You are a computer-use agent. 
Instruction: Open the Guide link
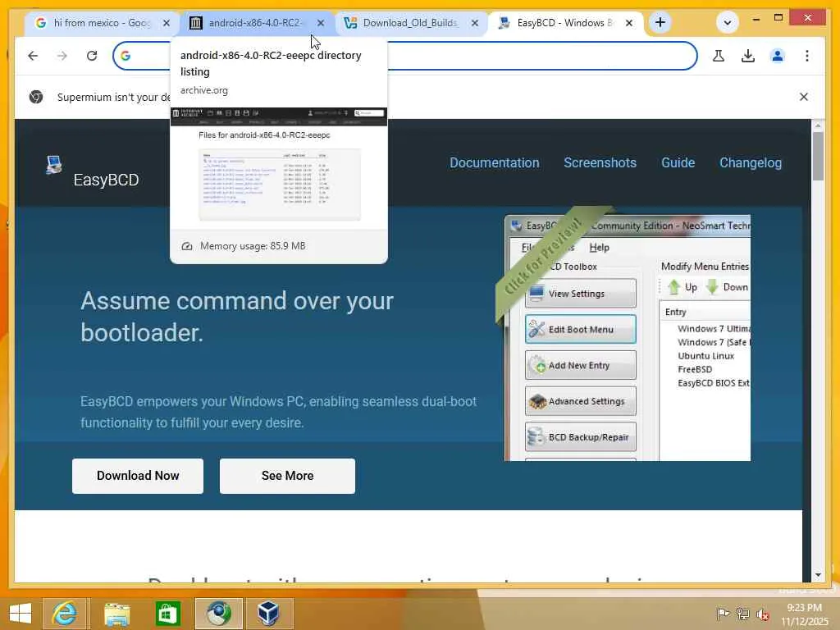click(678, 163)
